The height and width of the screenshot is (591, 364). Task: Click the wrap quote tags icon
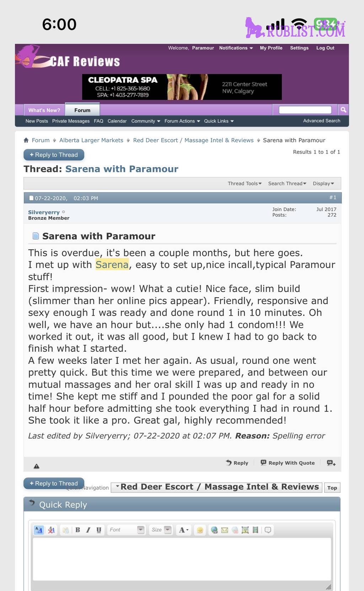(x=268, y=530)
